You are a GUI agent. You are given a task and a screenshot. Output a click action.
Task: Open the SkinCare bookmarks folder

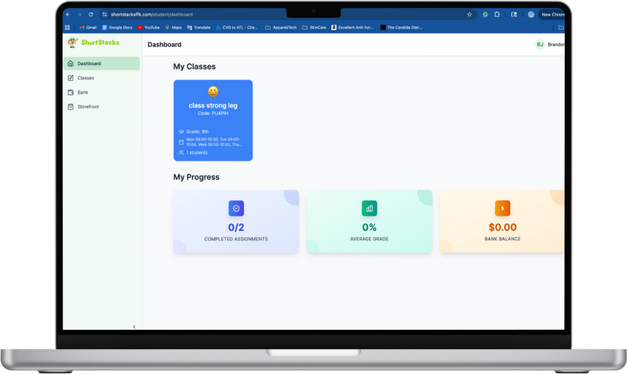314,28
